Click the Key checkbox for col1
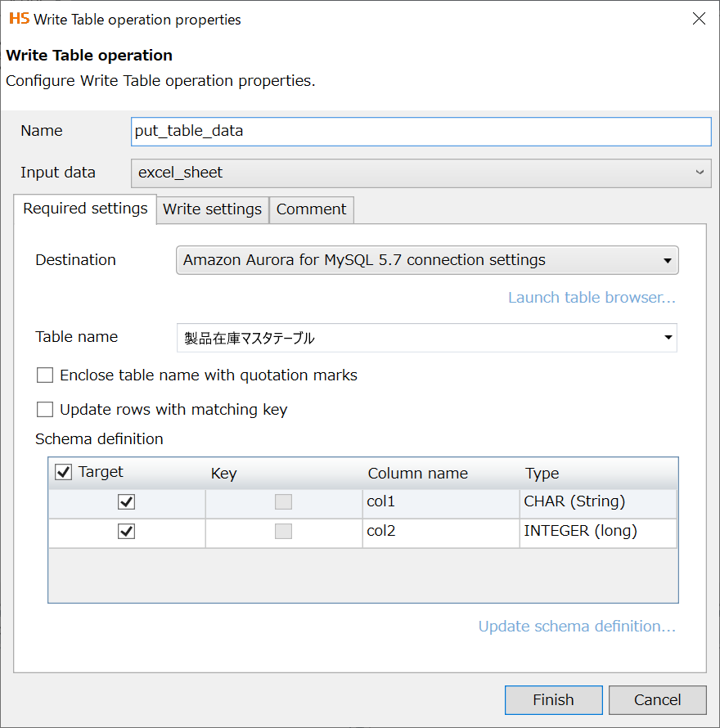Screen dimensions: 720x728 (x=283, y=501)
